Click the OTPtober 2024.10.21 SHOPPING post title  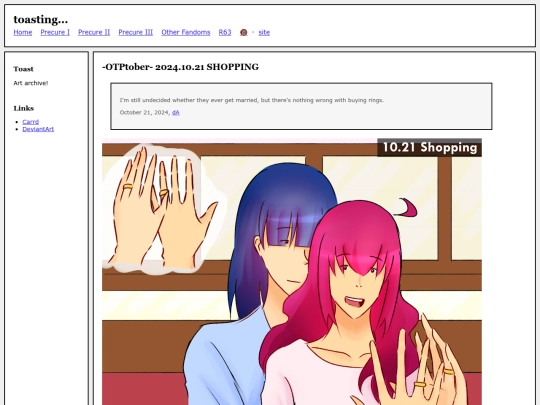(x=180, y=67)
